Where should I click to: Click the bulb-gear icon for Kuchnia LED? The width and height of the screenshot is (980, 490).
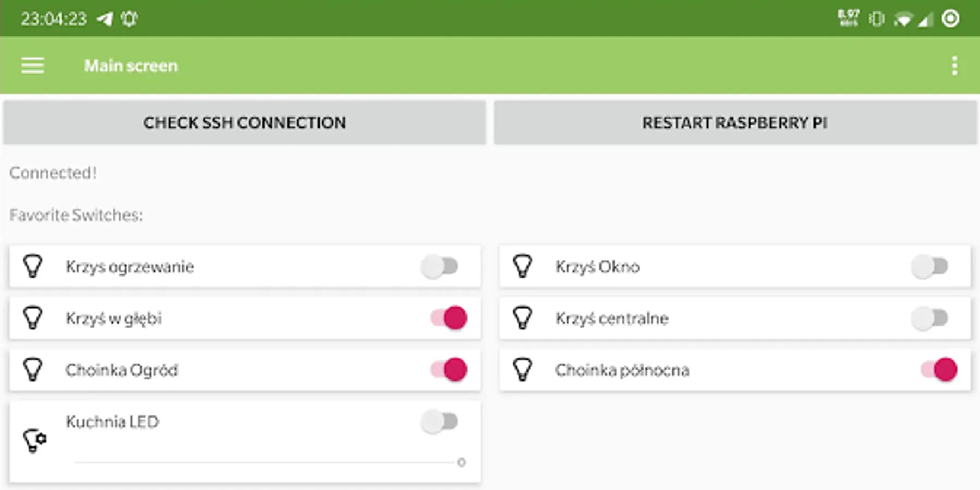coord(34,440)
